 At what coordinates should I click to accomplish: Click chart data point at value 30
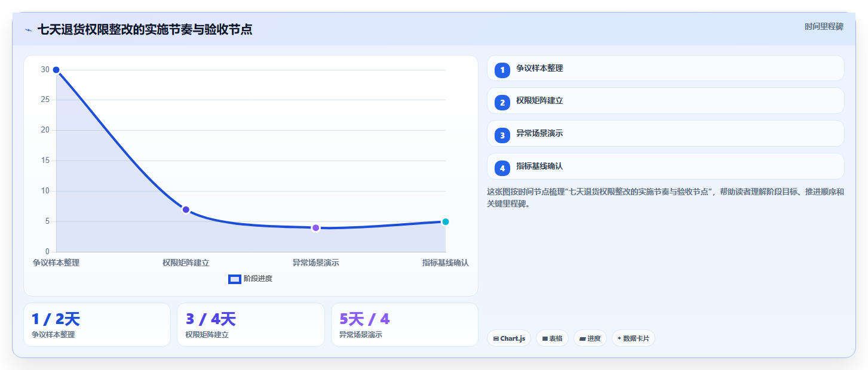click(x=56, y=70)
